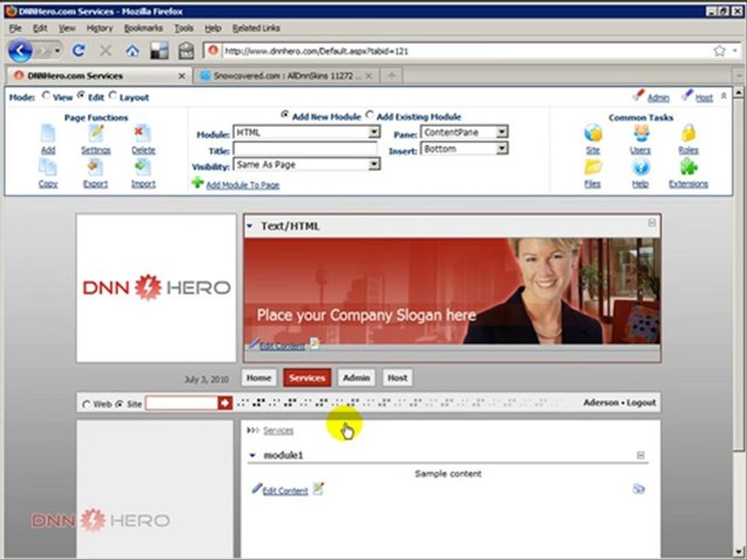Select Web search radio button
Viewport: 747px width, 560px height.
point(86,404)
